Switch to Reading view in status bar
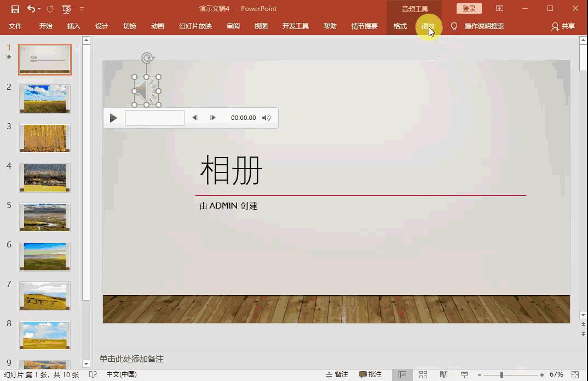Screen dimensions: 588x381 pos(445,374)
